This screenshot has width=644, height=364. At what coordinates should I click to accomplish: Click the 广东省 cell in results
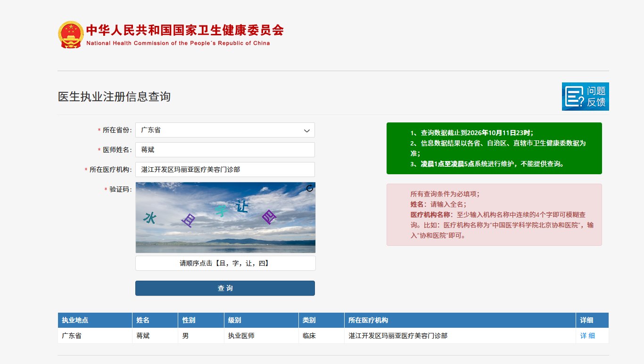(x=95, y=336)
